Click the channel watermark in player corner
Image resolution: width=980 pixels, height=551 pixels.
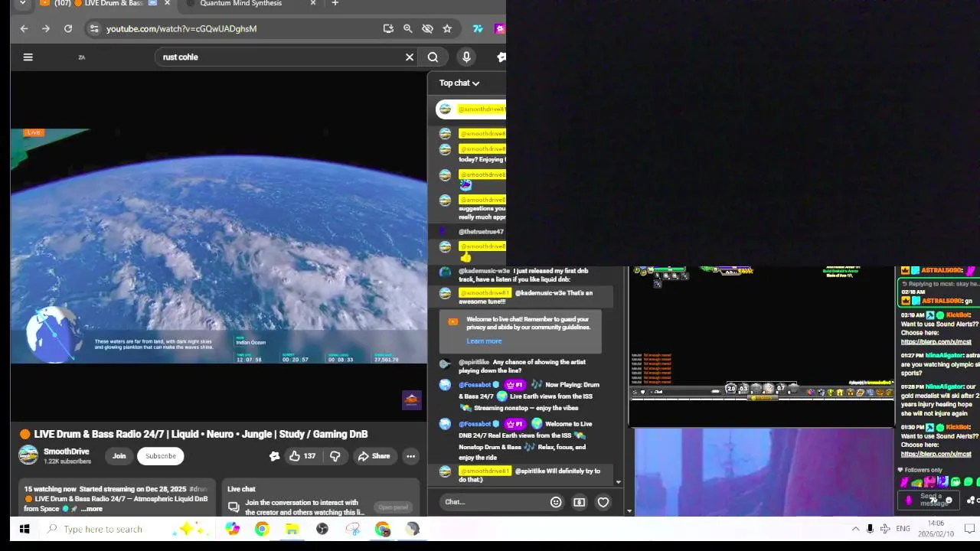[412, 400]
